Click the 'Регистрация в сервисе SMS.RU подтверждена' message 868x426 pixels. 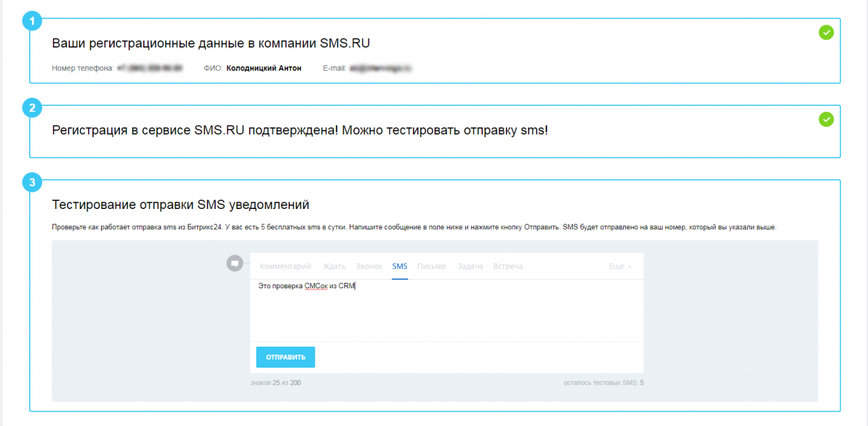(x=300, y=130)
